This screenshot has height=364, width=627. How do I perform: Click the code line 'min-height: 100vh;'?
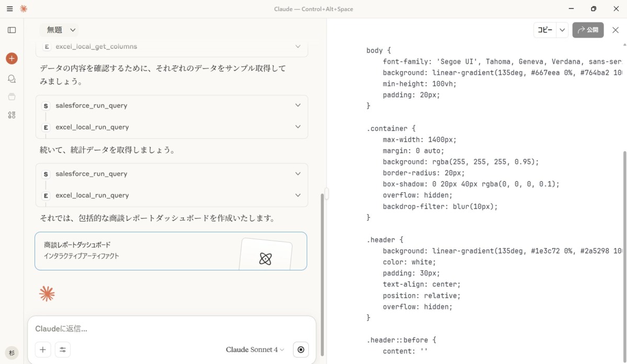(420, 84)
